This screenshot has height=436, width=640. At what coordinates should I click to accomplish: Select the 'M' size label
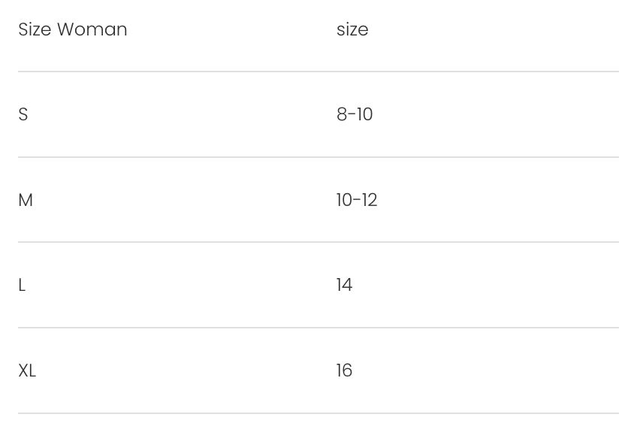click(x=26, y=200)
